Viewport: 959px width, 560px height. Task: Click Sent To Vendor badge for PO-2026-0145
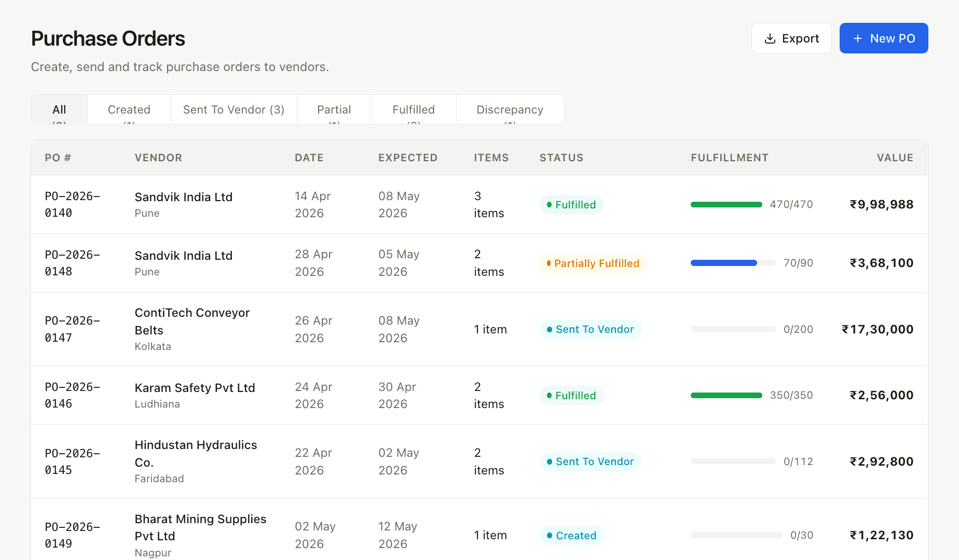coord(591,461)
